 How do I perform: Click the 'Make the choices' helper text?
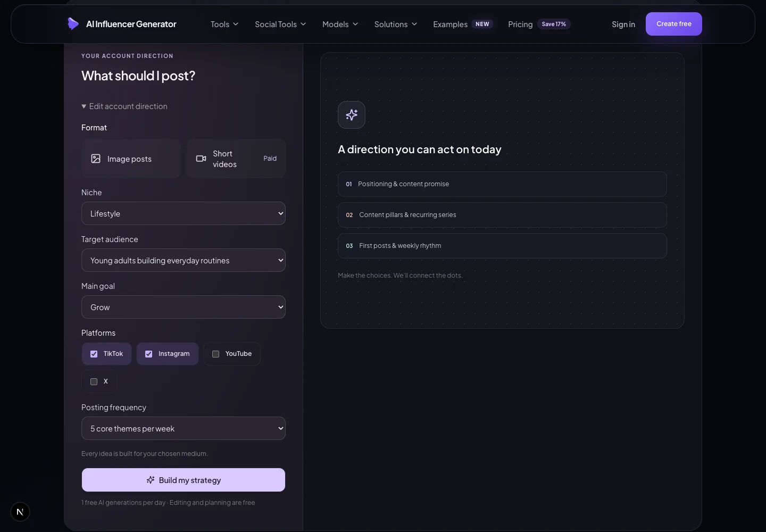click(x=400, y=275)
